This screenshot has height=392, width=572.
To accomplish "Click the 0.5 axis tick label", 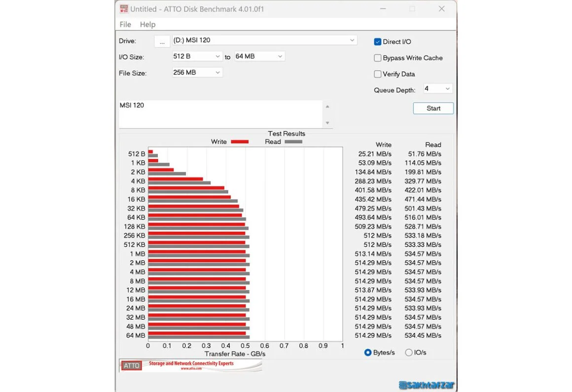I will (x=245, y=346).
